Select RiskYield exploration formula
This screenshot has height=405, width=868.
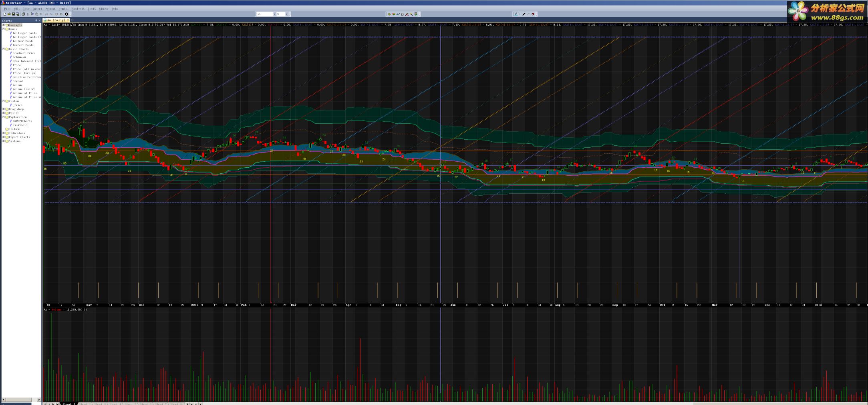pos(20,125)
